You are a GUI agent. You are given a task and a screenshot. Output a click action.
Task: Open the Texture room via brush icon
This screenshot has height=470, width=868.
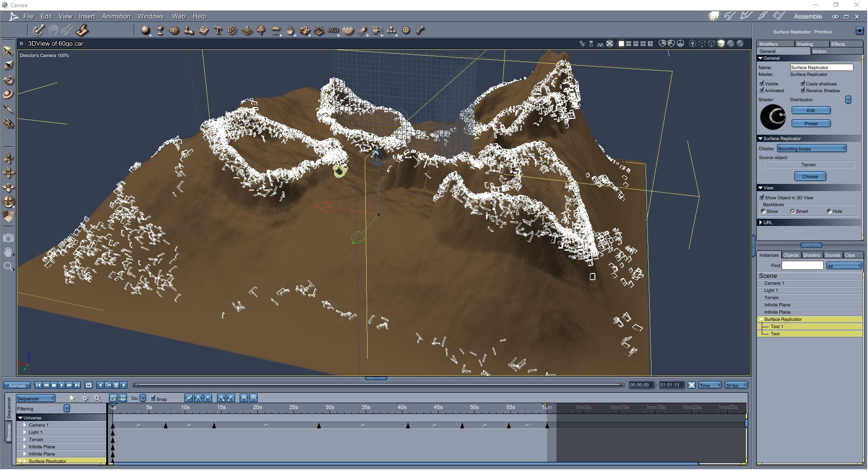[763, 16]
